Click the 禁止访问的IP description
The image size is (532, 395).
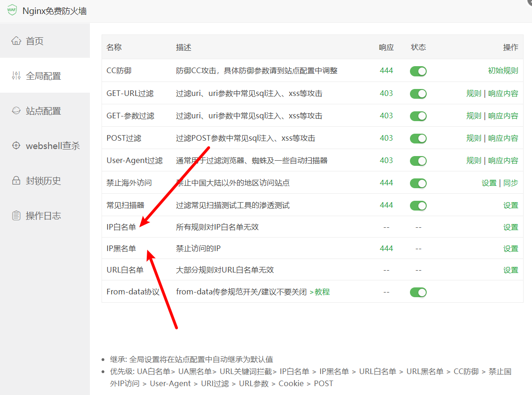(x=198, y=248)
